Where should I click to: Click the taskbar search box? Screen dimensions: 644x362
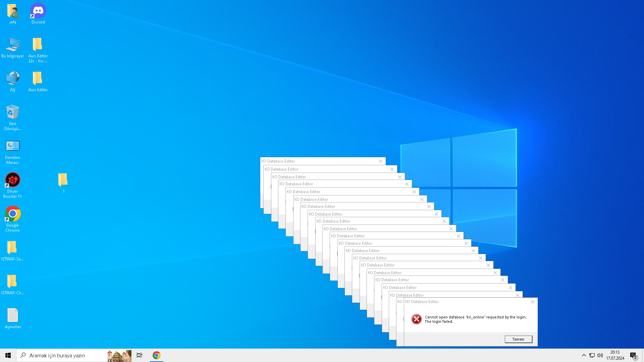(74, 355)
